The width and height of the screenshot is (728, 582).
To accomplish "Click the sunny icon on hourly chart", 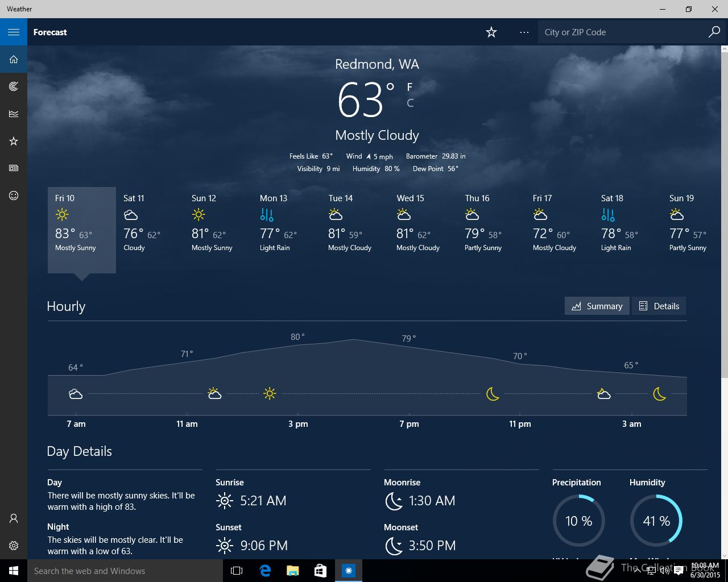I will [270, 393].
